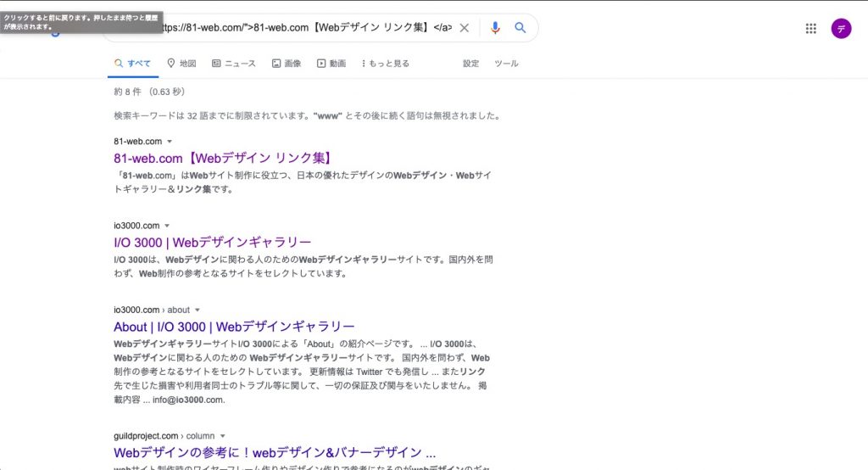Image resolution: width=868 pixels, height=470 pixels.
Task: Switch to the ニュース tab
Action: (234, 63)
